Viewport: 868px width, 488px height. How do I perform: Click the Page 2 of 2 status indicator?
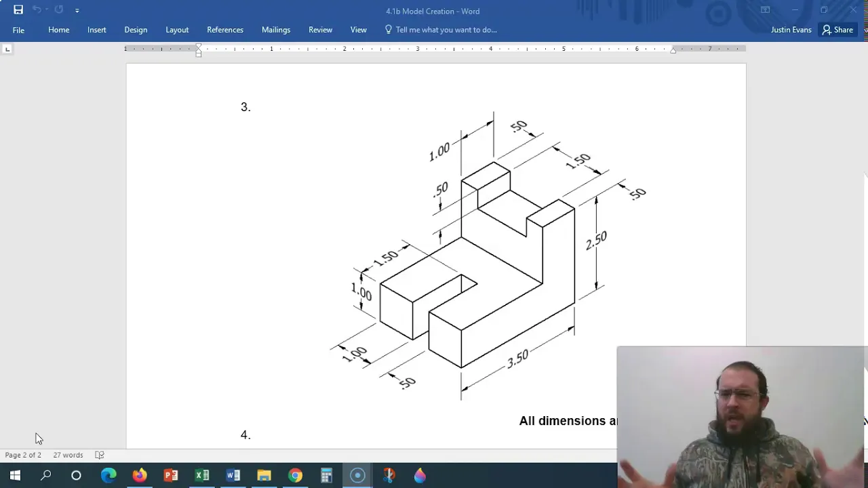pyautogui.click(x=23, y=455)
